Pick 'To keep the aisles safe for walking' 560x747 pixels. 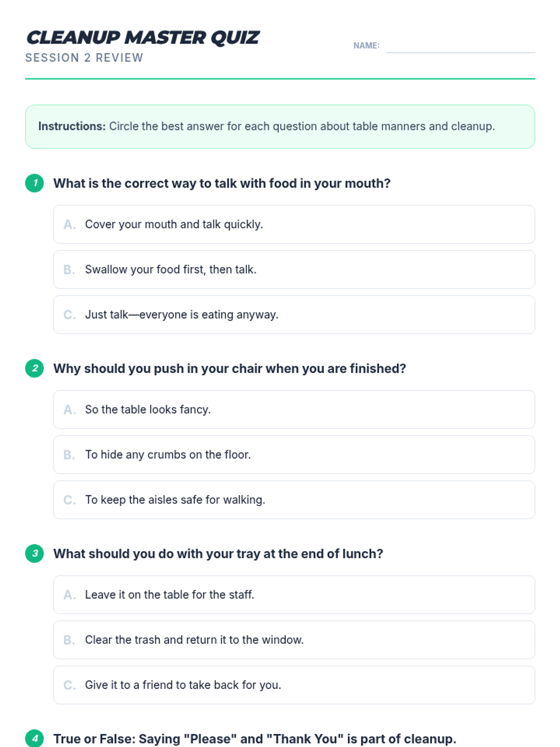point(294,500)
